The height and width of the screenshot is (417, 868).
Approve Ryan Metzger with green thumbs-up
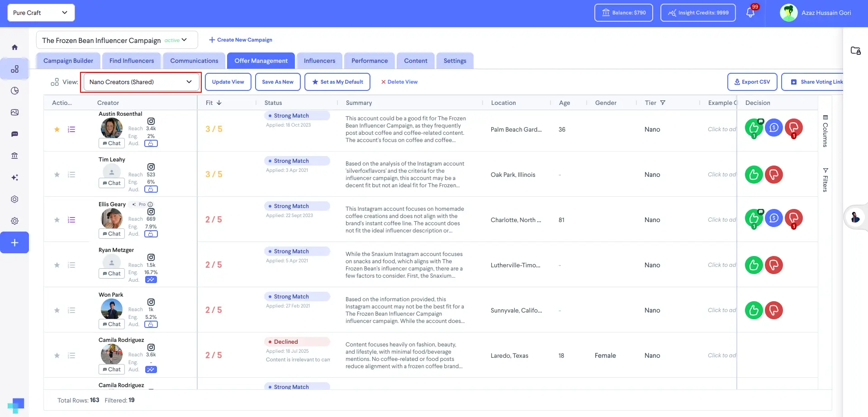tap(754, 265)
